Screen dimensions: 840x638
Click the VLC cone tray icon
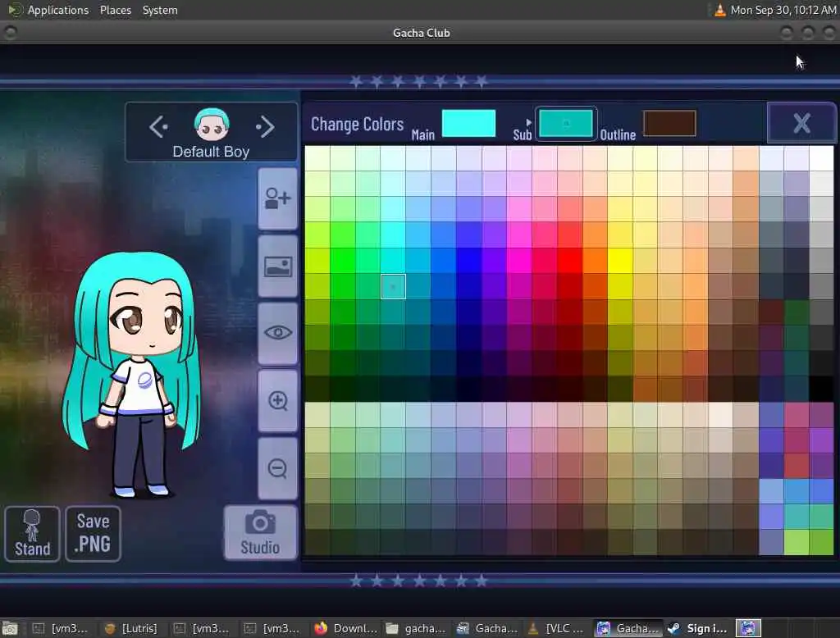point(720,10)
